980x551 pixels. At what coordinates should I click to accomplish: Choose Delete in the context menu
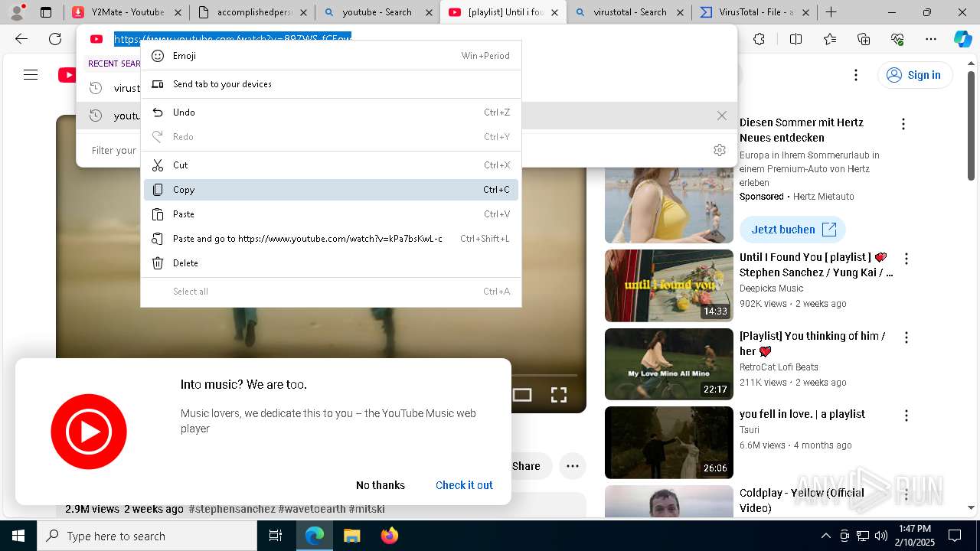[331, 263]
